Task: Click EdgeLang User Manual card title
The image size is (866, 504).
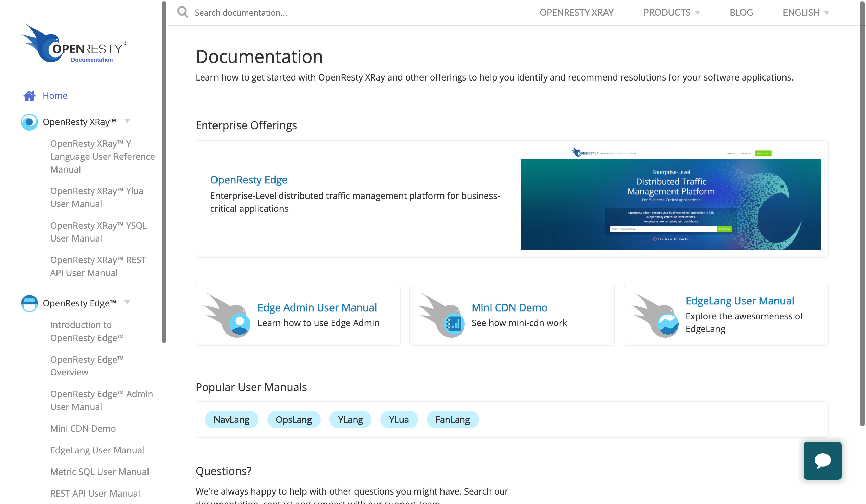Action: point(740,301)
